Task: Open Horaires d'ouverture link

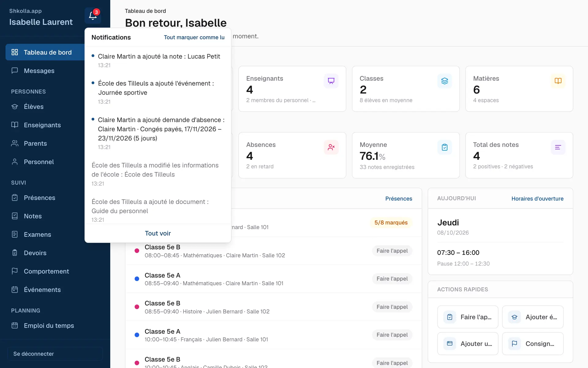Action: pyautogui.click(x=537, y=198)
